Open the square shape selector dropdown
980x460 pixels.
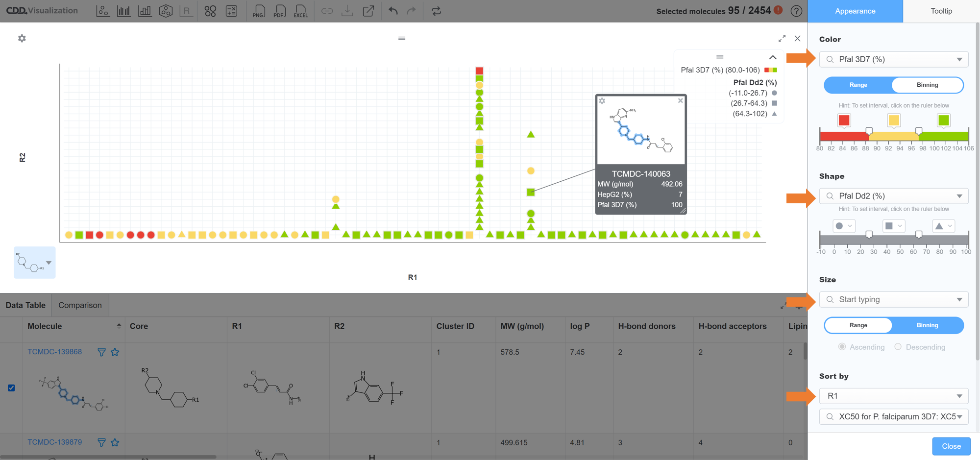(894, 226)
